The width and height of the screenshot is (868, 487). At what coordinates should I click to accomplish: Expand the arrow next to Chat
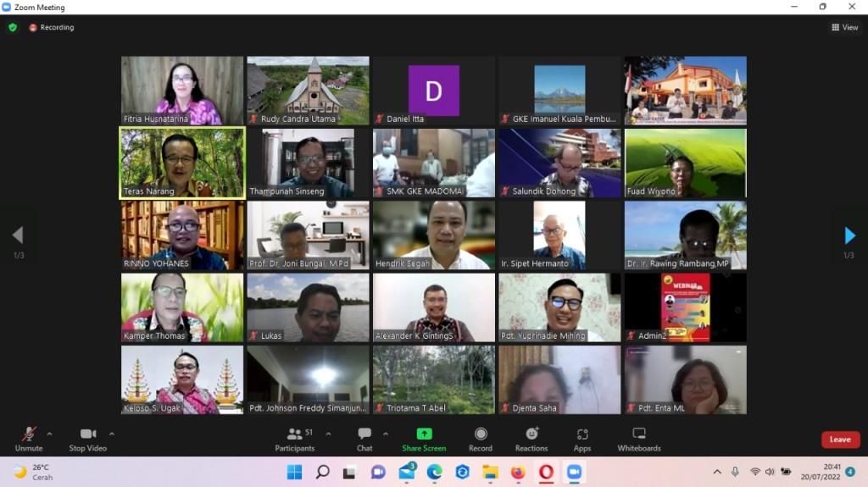click(386, 434)
